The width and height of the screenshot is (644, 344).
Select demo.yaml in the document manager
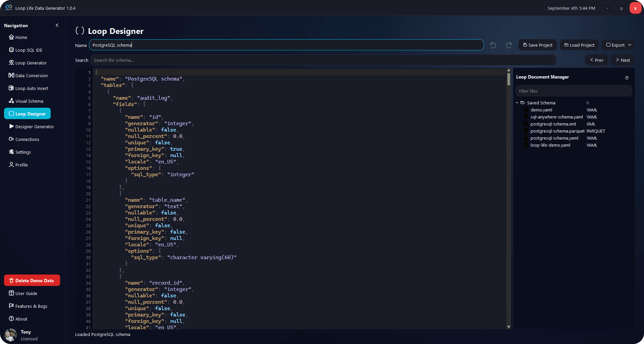click(541, 110)
